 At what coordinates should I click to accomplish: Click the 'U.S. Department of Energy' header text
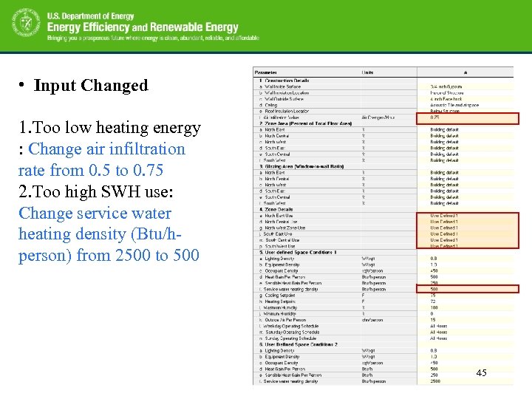90,16
